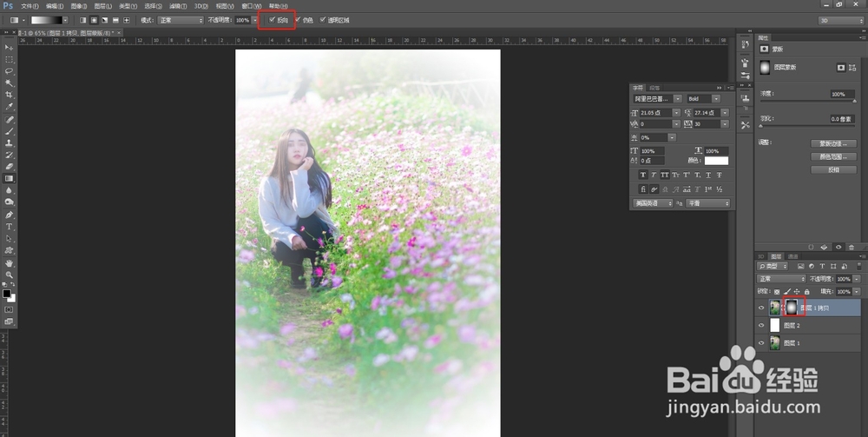Click the 羽化 0.0 像素 input field
Image resolution: width=868 pixels, height=437 pixels.
click(x=843, y=119)
